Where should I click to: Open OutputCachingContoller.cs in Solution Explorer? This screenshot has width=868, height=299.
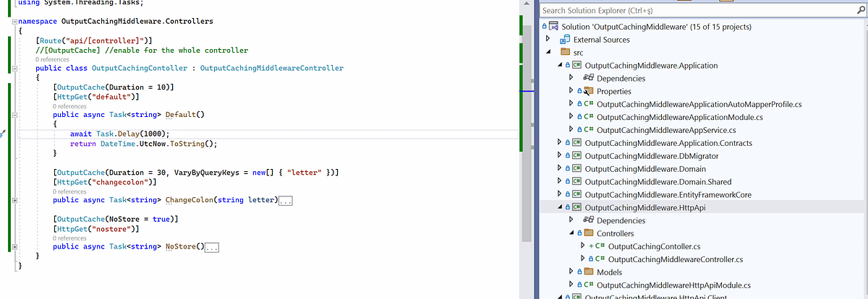654,246
